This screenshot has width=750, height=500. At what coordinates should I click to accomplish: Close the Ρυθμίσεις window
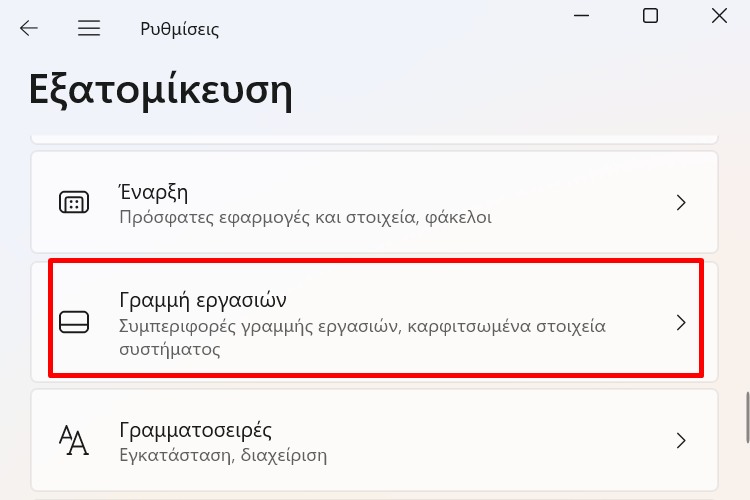(719, 16)
